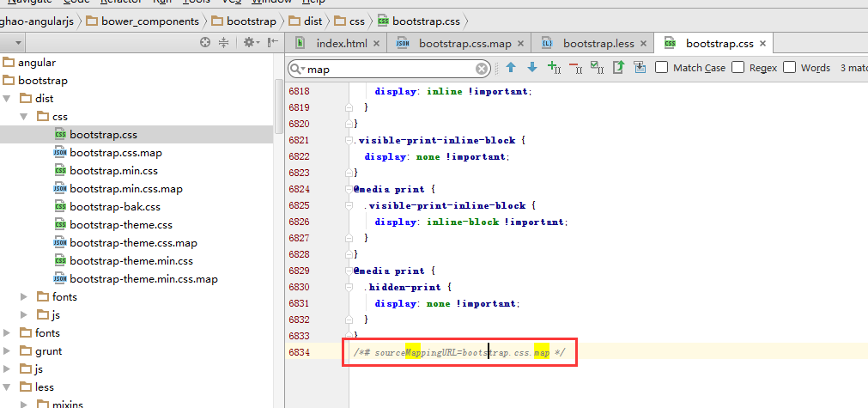
Task: Click the blue download-arrow icon beside Match Case
Action: (x=640, y=68)
